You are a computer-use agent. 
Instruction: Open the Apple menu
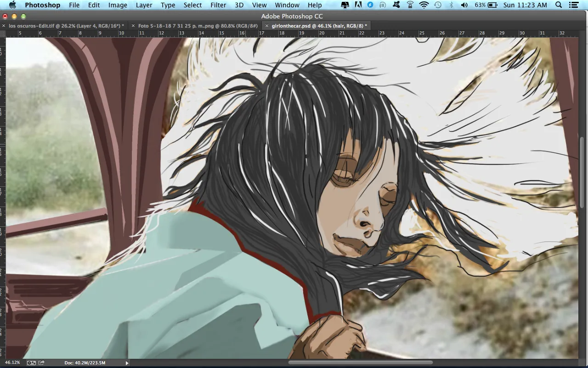[12, 5]
